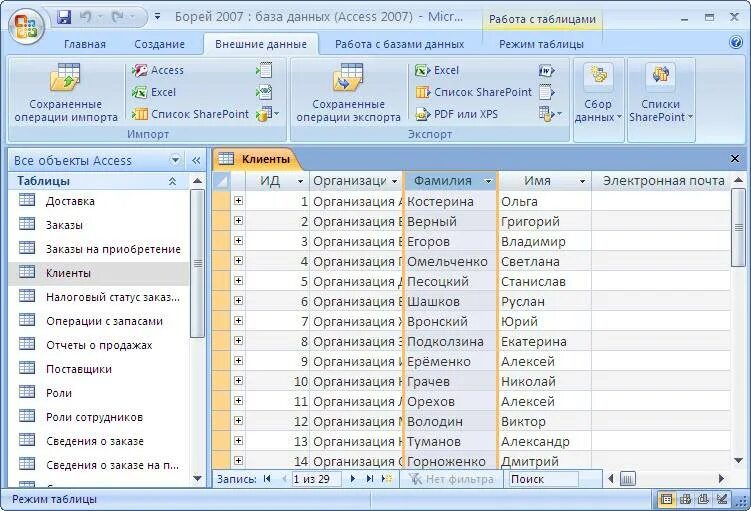Undo via Quick Access toolbar arrow

click(86, 17)
